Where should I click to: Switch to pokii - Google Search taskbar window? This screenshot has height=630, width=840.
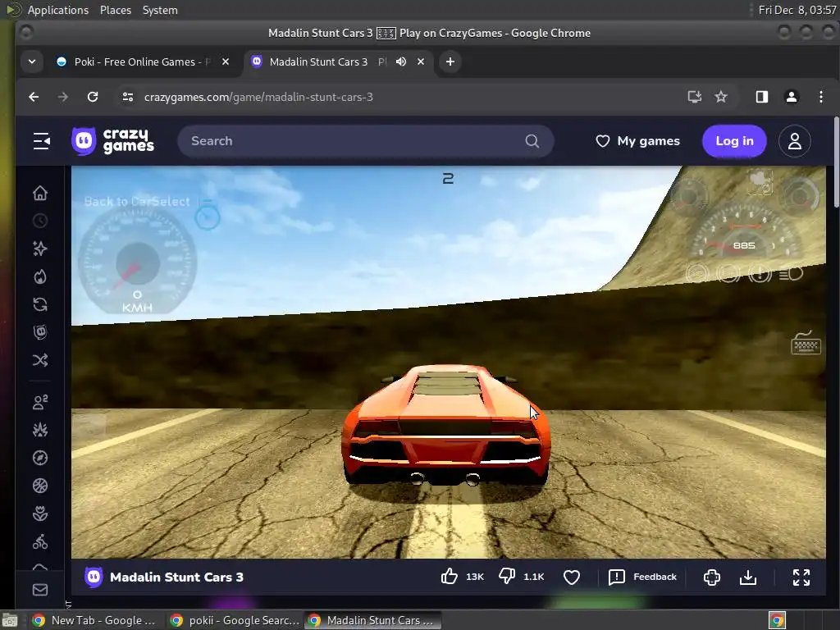pos(235,620)
